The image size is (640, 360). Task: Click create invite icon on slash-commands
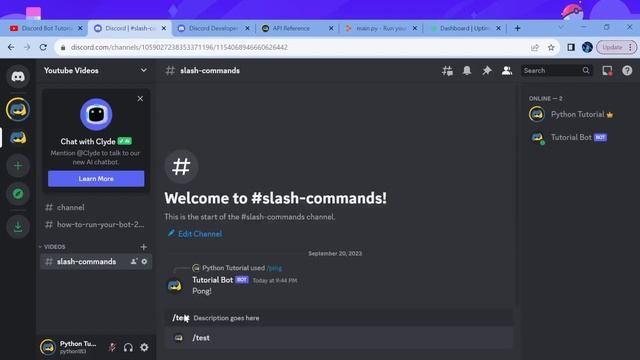click(133, 262)
